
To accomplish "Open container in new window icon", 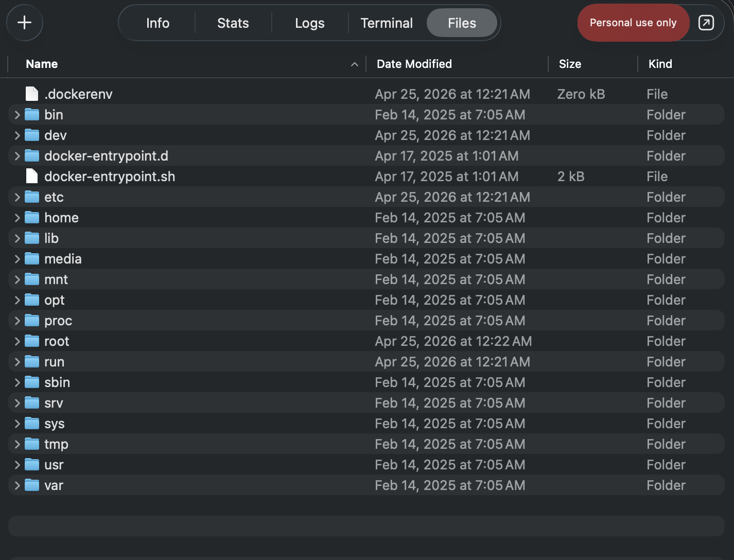I will [x=706, y=23].
